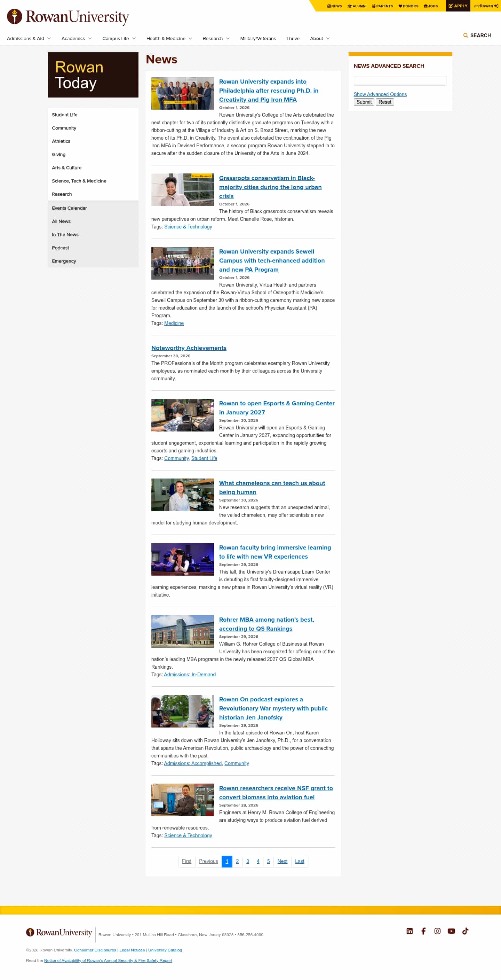Open the Noteworthy Achievements article
Image resolution: width=501 pixels, height=980 pixels.
pos(189,348)
